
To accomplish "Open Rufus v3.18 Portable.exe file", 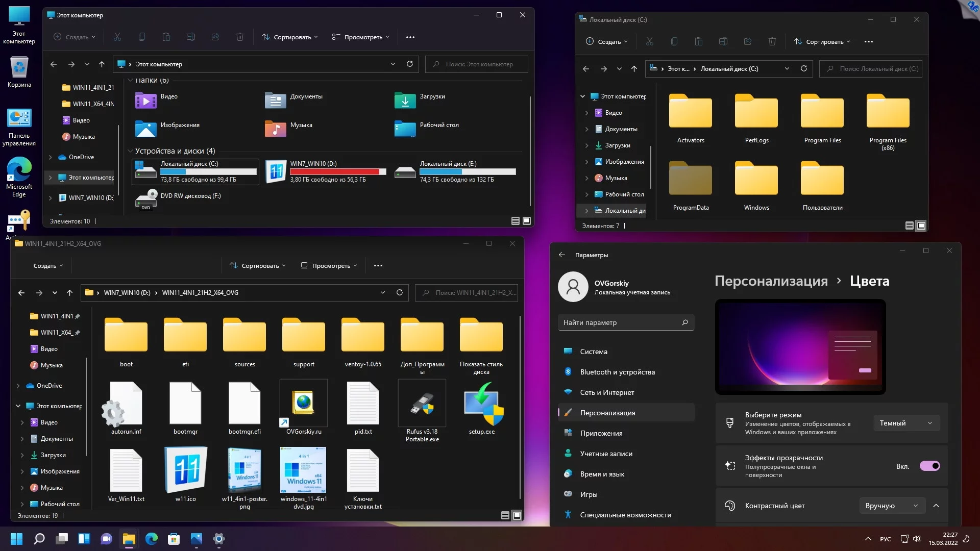I will (422, 404).
